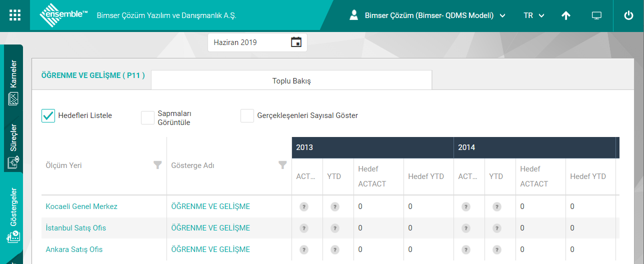644x264 pixels.
Task: Enable Gerçekleşenleri Sayısal Göster checkbox
Action: [247, 115]
